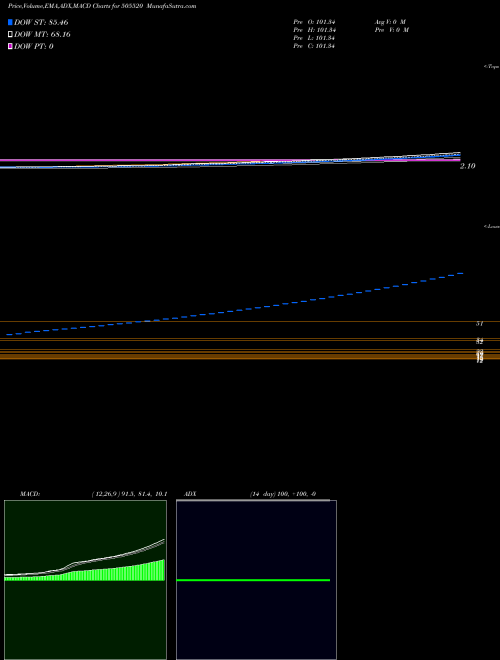Click the chart title mentioning MunafaSutra.com
Image resolution: width=500 pixels, height=660 pixels.
(102, 6)
